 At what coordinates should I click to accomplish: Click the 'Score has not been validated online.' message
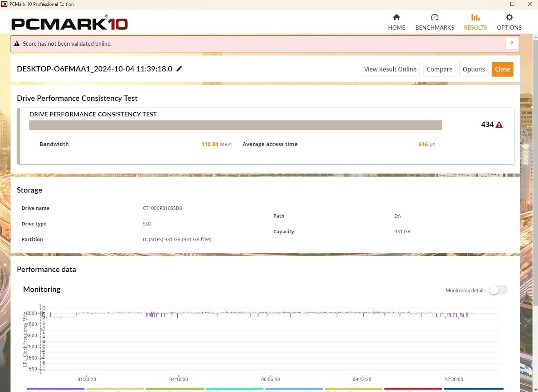point(67,44)
